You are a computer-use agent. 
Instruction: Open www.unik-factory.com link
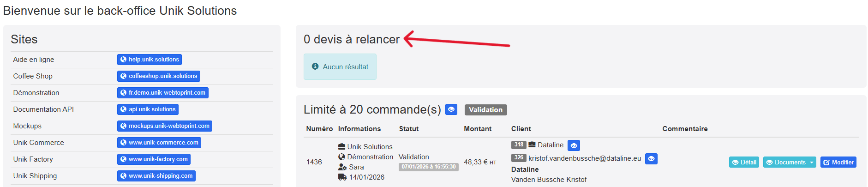(154, 159)
